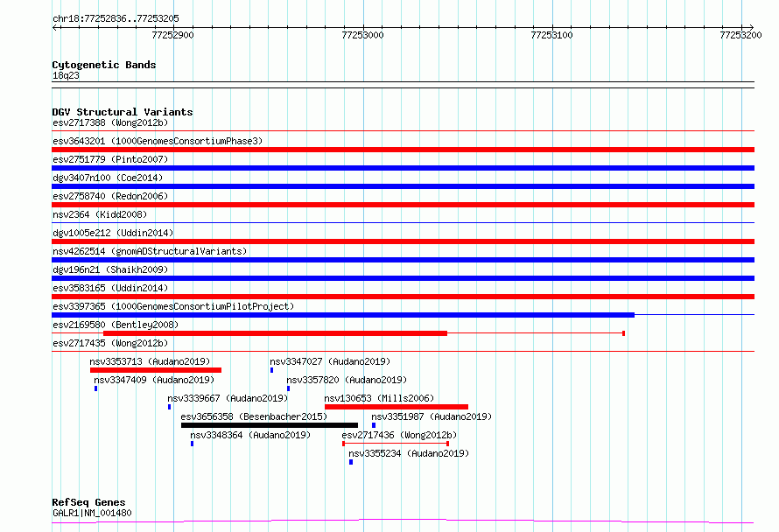Viewport: 779px width, 532px height.
Task: Open esv3397365 1000GenomesConsortiumPilotProject label
Action: (173, 306)
